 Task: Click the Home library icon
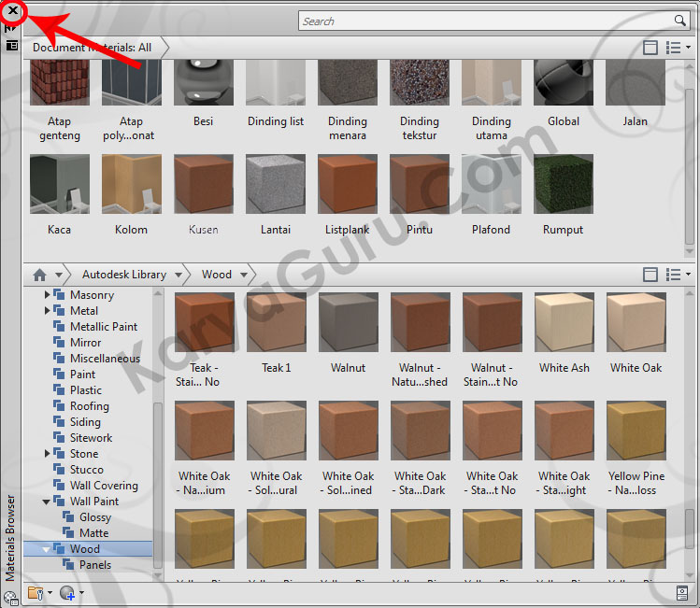39,275
